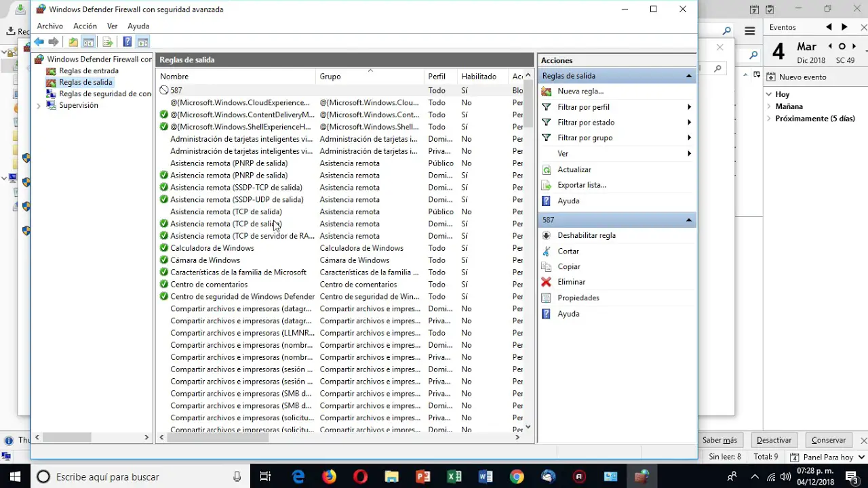
Task: Click Ayuda under Reglas de salida actions
Action: click(568, 201)
